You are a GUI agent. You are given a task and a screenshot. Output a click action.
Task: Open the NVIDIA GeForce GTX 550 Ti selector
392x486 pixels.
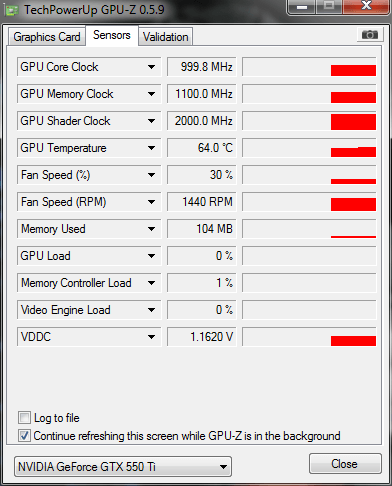[123, 466]
